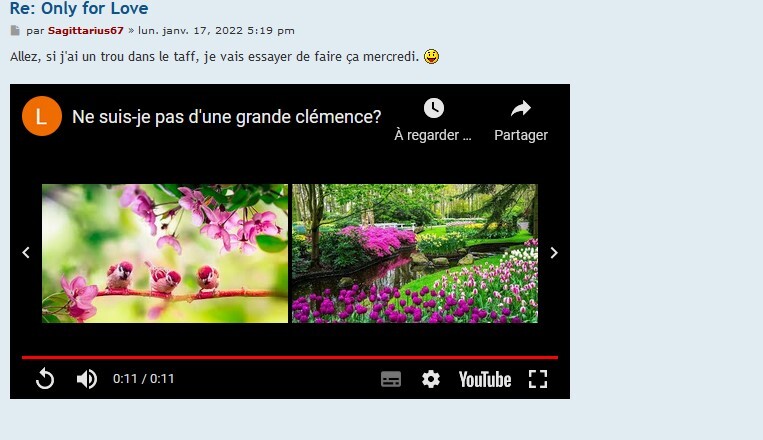Click the red video progress bar
The image size is (763, 440).
coord(290,357)
